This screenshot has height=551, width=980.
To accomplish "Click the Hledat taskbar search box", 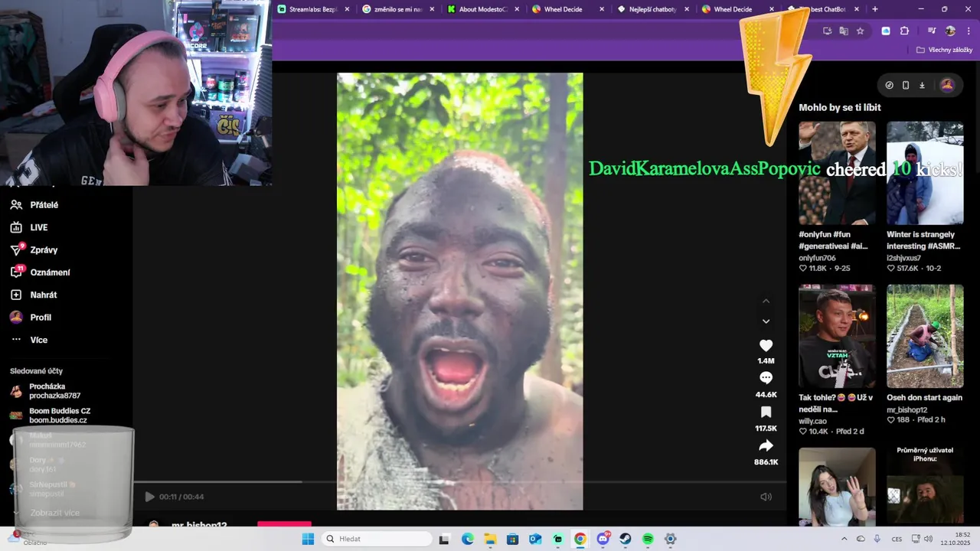I will coord(377,539).
